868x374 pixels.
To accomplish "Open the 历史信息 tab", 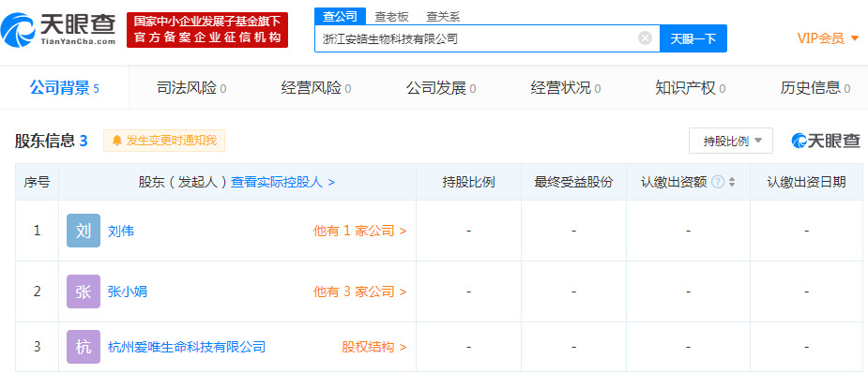I will click(815, 88).
